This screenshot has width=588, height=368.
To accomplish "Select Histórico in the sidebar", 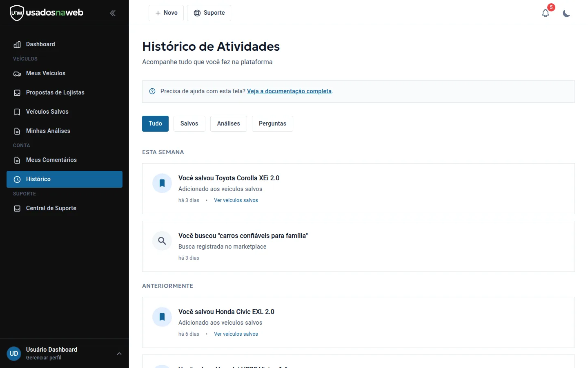I will pyautogui.click(x=65, y=179).
